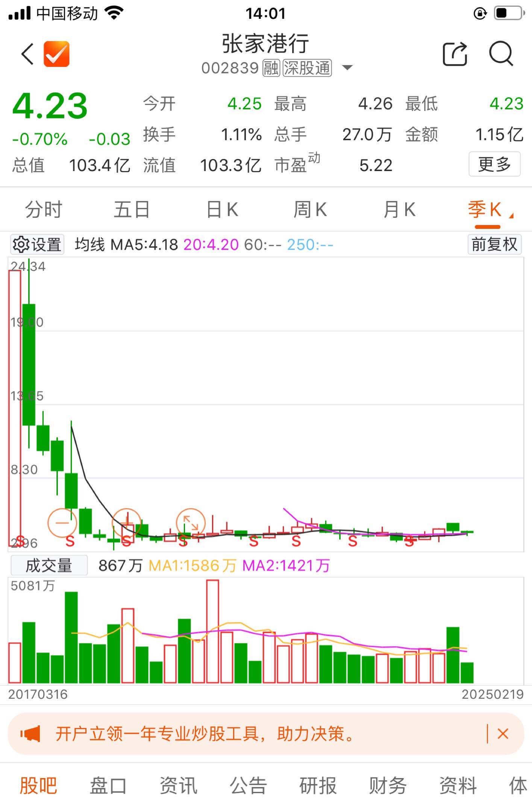Switch to 周K chart tab
Viewport: 532px width, 801px height.
pyautogui.click(x=310, y=209)
